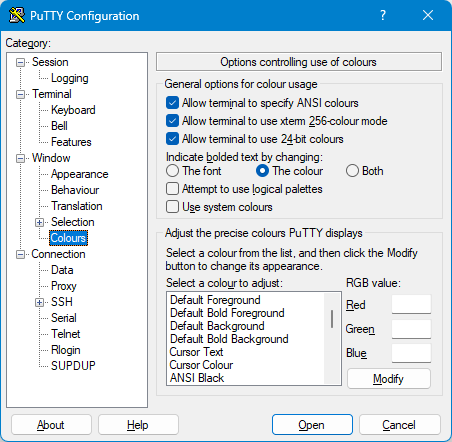Open the Connection category
452x442 pixels.
tap(58, 254)
